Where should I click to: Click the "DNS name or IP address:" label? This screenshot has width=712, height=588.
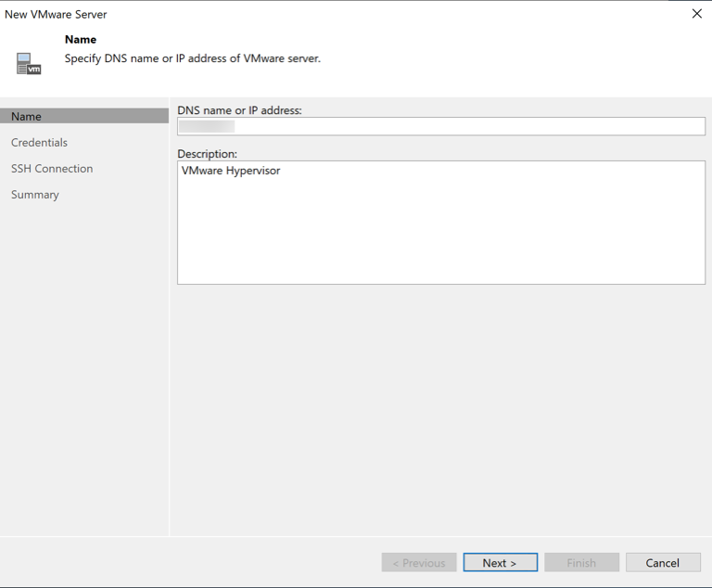[x=239, y=110]
